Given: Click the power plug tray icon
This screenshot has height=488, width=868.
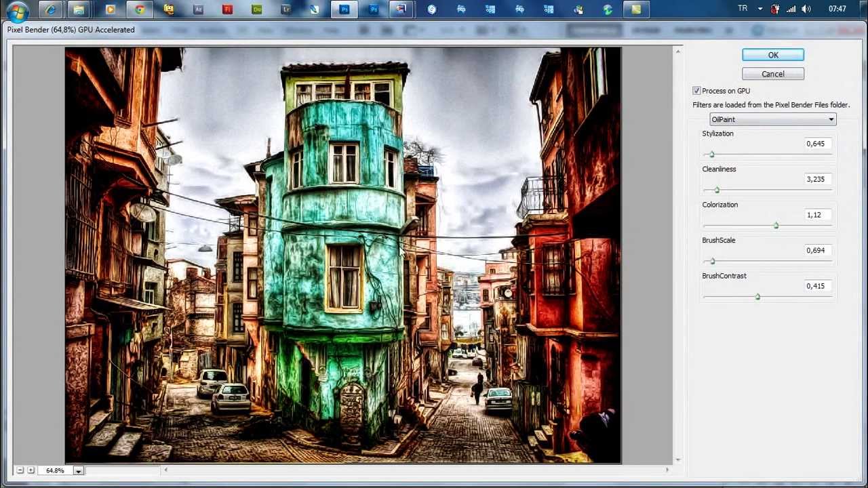Looking at the screenshot, I should point(776,9).
